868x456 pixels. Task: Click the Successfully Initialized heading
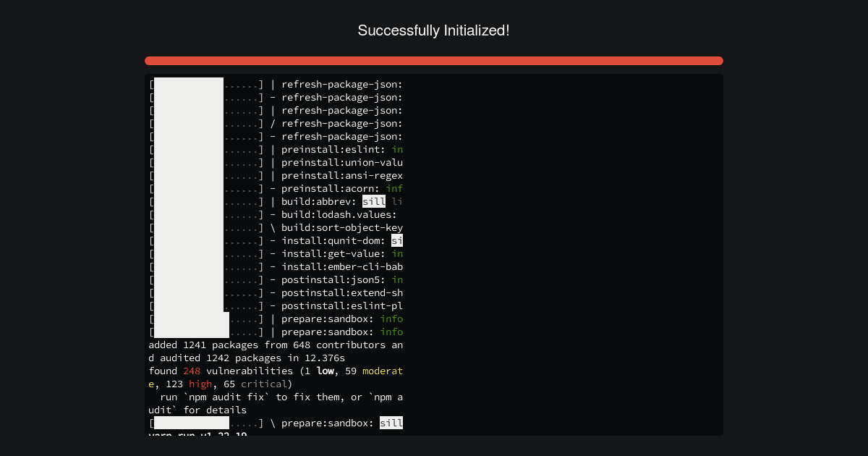434,30
